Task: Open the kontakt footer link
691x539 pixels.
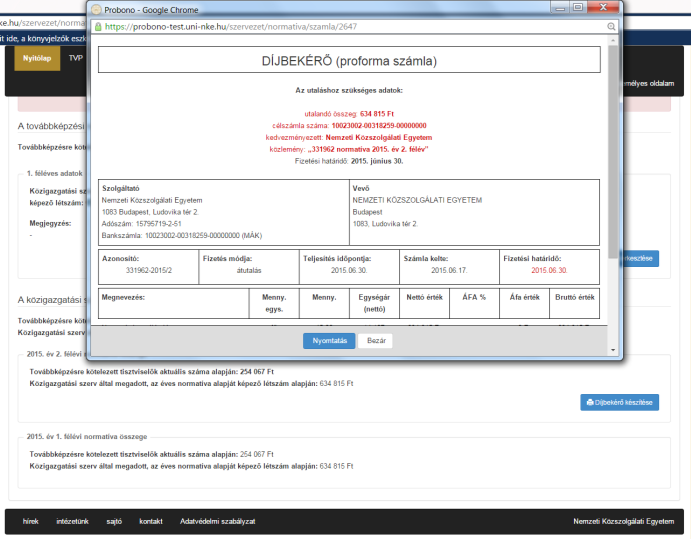Action: tap(151, 521)
